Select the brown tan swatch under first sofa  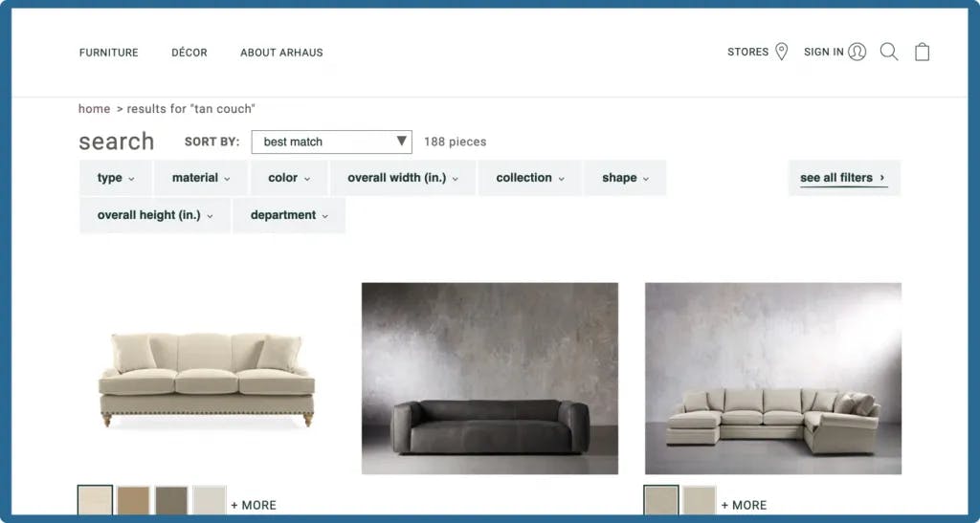[x=133, y=501]
